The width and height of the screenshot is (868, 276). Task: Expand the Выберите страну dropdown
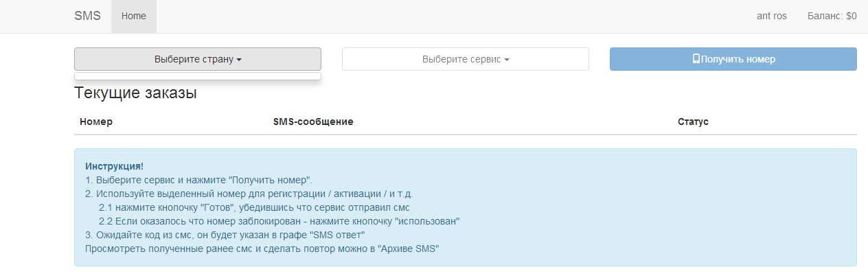tap(198, 59)
